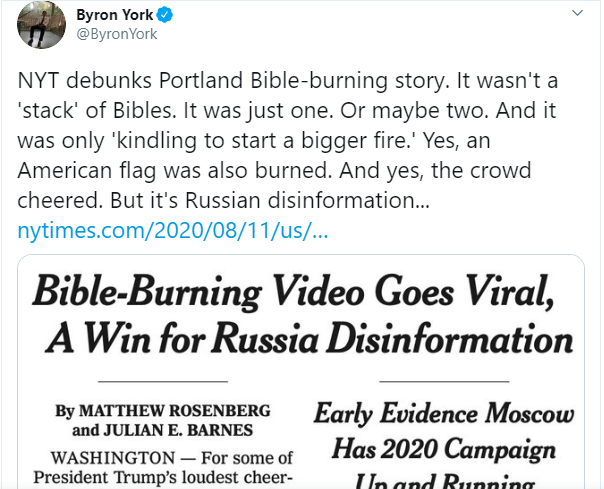
Task: Open the tweet options chevron menu
Action: 576,14
